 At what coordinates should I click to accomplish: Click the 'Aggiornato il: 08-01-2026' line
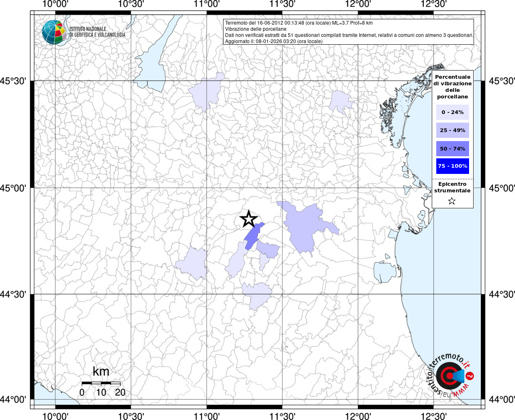pyautogui.click(x=274, y=41)
